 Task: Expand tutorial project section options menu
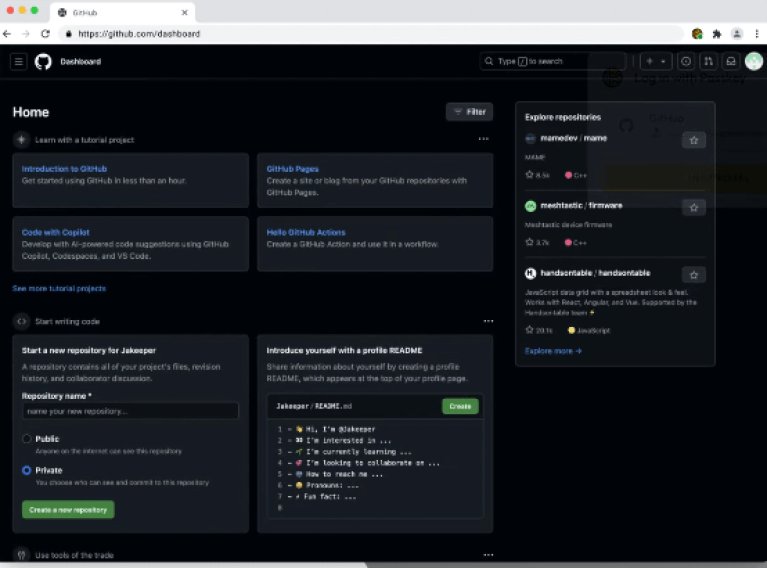tap(484, 140)
